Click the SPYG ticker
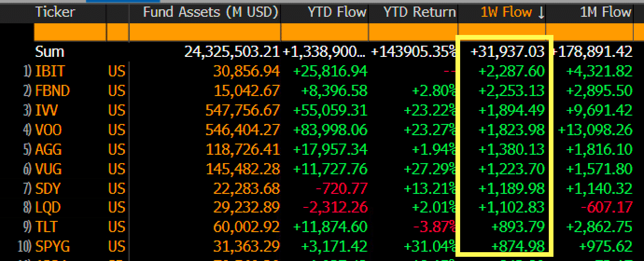Image resolution: width=644 pixels, height=261 pixels. point(52,246)
